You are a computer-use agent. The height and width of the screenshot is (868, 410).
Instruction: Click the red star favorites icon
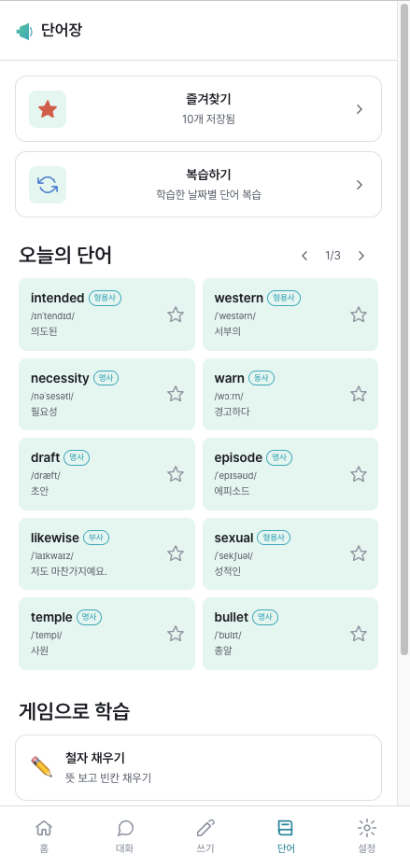(x=48, y=109)
